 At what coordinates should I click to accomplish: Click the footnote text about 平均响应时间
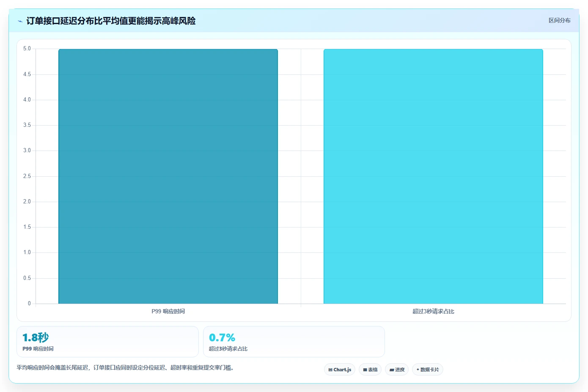click(125, 368)
